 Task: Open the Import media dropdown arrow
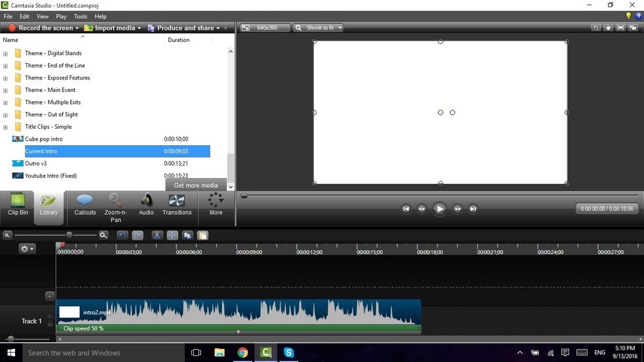point(139,28)
